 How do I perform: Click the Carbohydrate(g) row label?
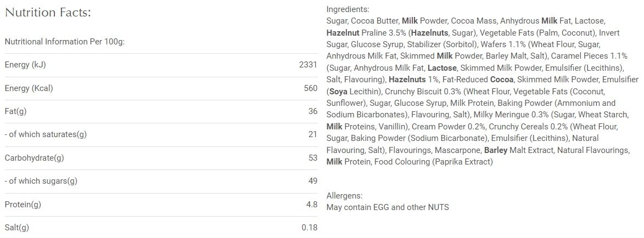click(34, 158)
